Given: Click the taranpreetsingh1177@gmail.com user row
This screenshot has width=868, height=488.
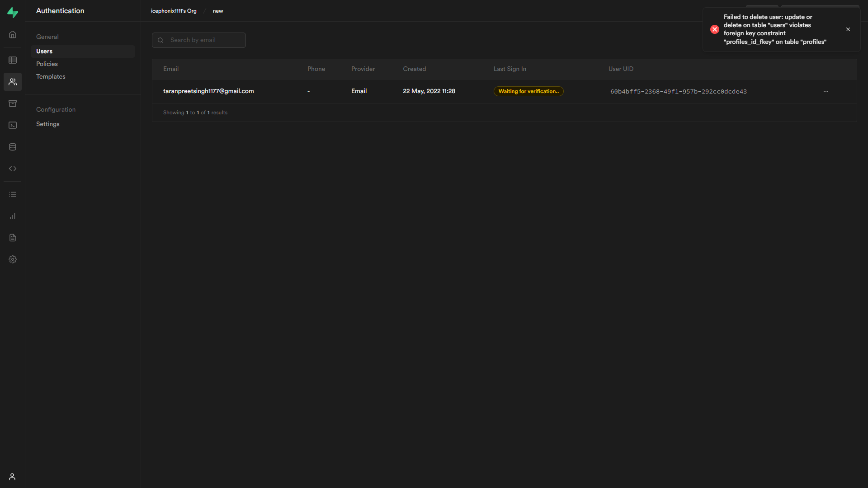Looking at the screenshot, I should 208,91.
